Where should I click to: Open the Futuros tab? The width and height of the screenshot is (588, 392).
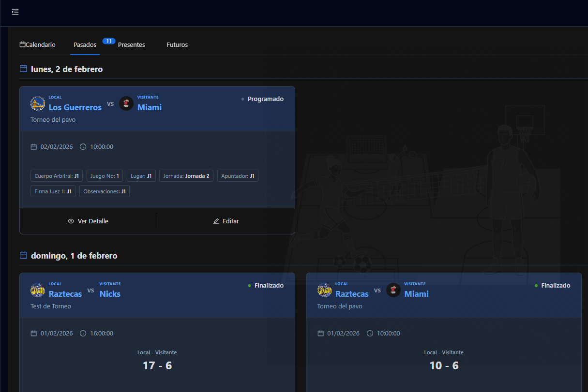177,45
